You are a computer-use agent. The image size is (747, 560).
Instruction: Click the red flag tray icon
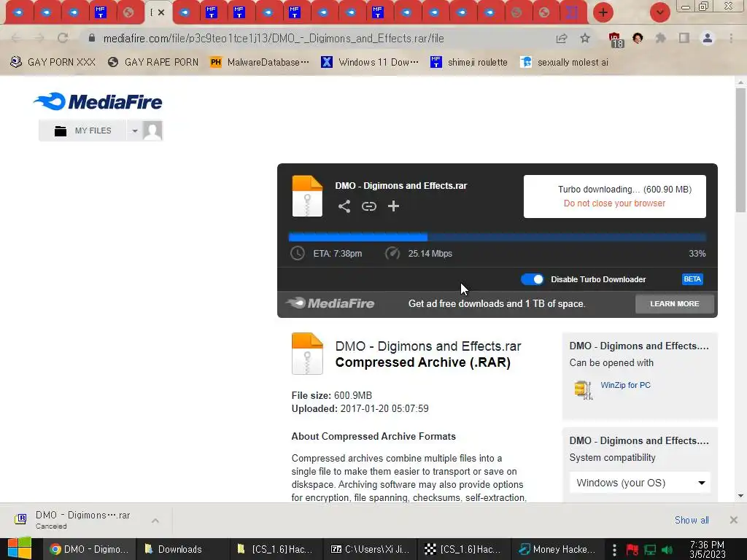coord(632,550)
